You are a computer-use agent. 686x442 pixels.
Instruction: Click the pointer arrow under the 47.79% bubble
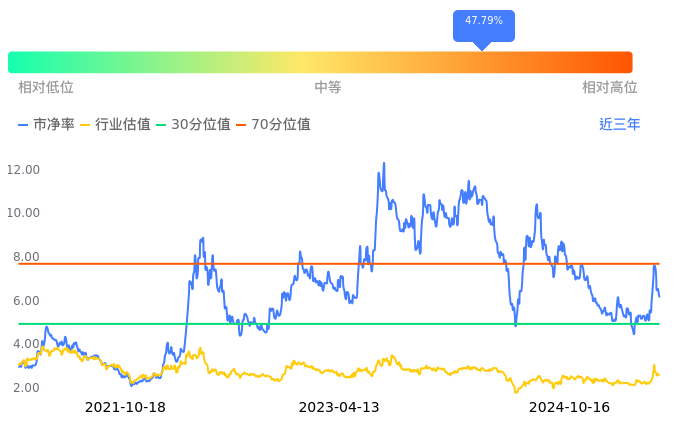(483, 46)
